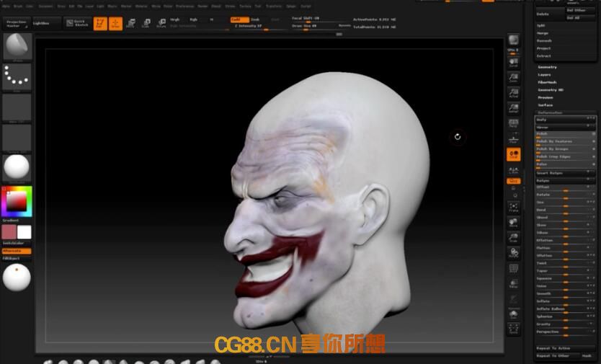Image resolution: width=601 pixels, height=364 pixels.
Task: Expand the Layers subpalette
Action: (x=544, y=75)
